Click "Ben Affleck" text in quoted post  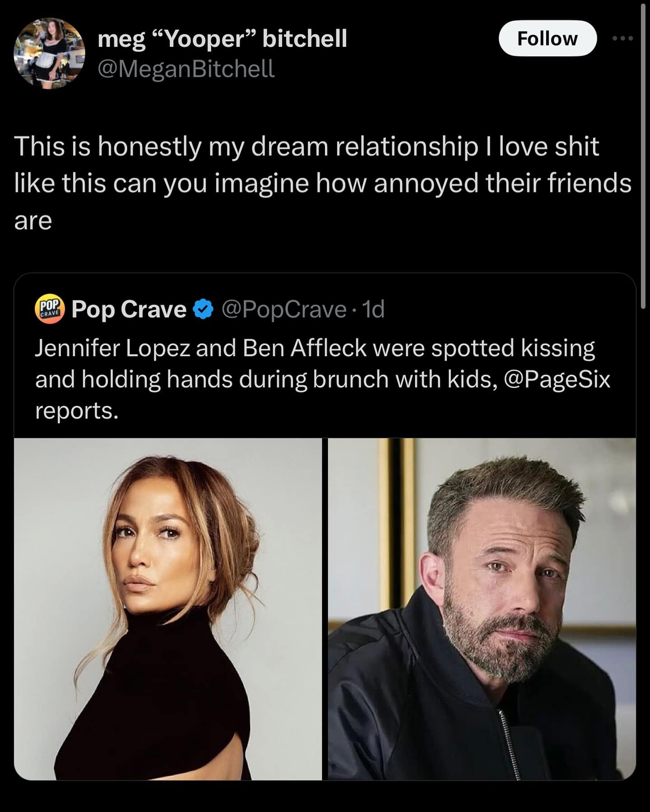coord(305,348)
